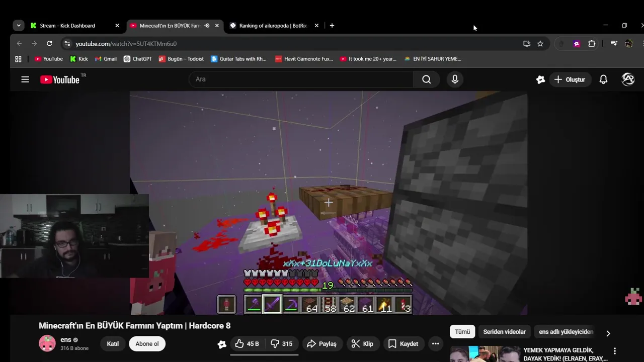Open the Kick bookmark

point(79,59)
